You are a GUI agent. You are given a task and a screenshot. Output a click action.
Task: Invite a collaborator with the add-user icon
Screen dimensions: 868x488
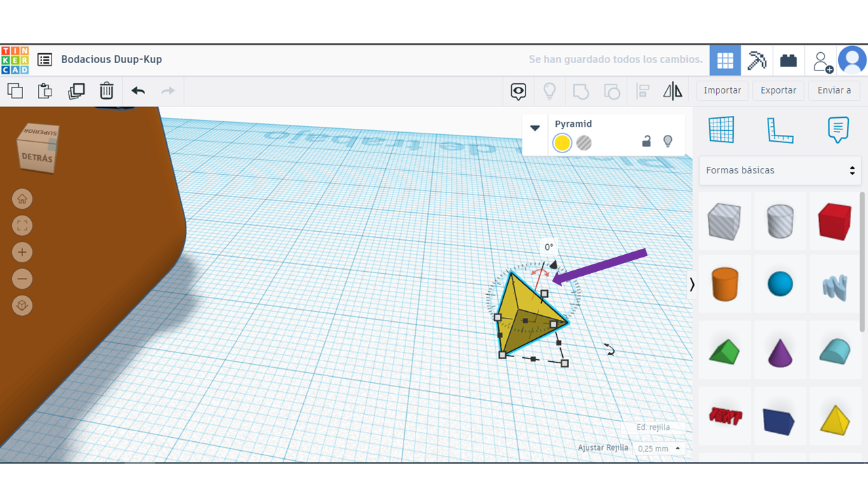tap(822, 60)
